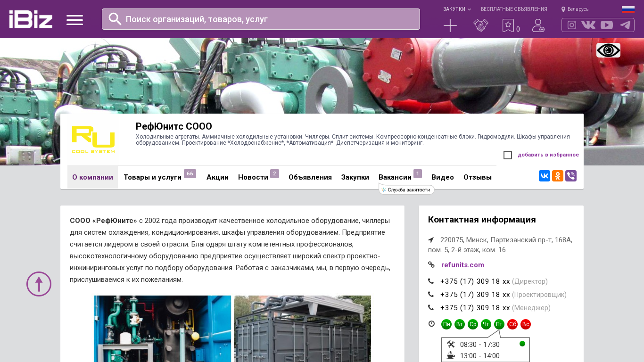Click the 'Служба занятости' badge
This screenshot has height=362, width=644.
point(406,190)
